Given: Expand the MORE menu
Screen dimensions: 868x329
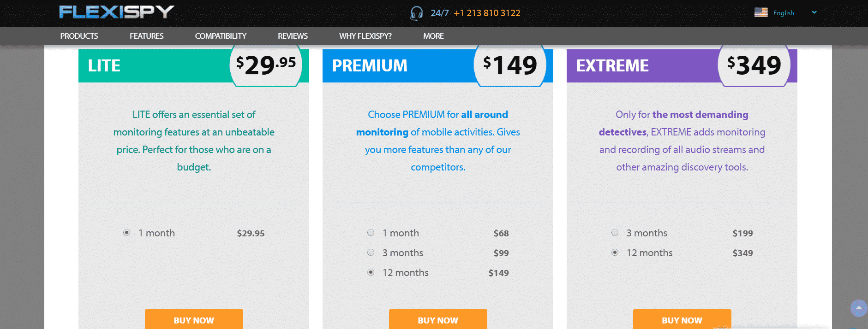Looking at the screenshot, I should (x=433, y=36).
